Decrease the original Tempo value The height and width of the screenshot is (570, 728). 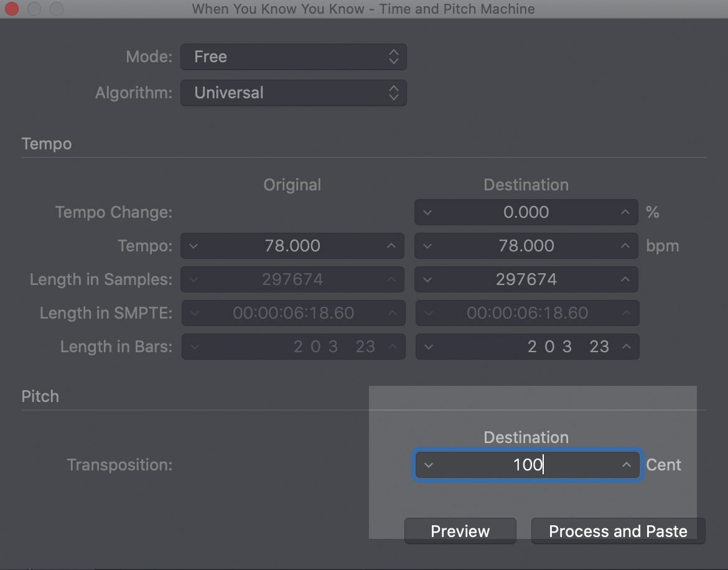tap(194, 246)
